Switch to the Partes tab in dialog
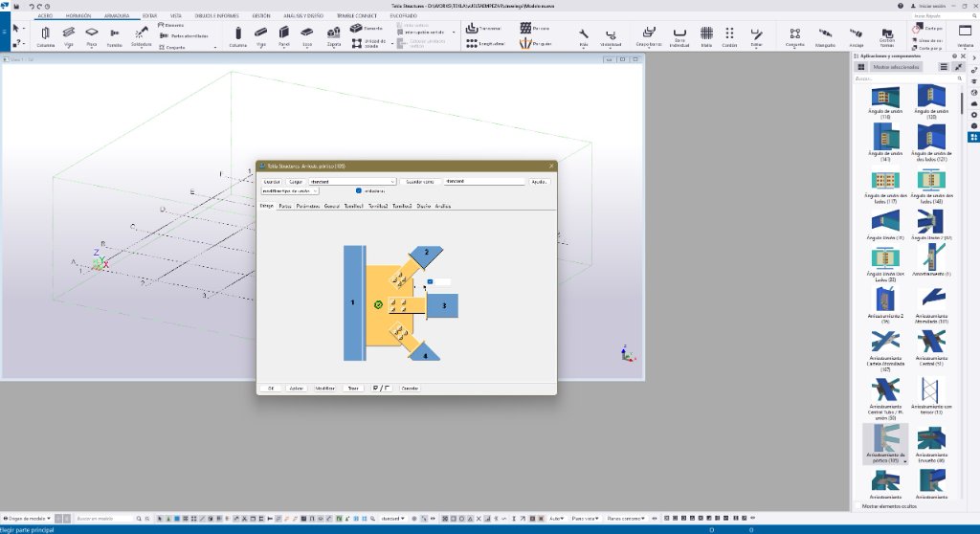The width and height of the screenshot is (980, 534). point(285,206)
